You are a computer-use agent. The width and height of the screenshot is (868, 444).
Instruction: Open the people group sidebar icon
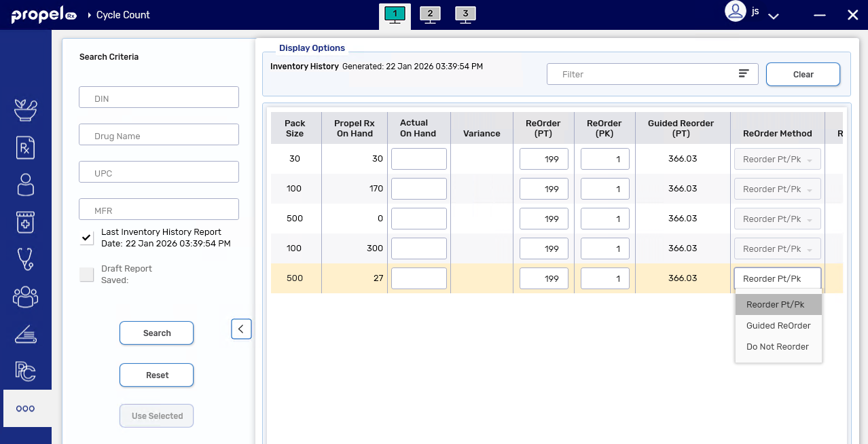[x=25, y=296]
